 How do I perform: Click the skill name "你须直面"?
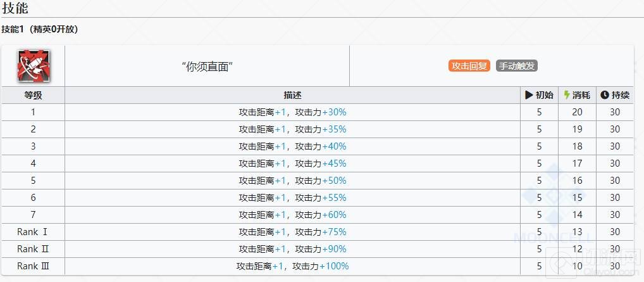[207, 67]
